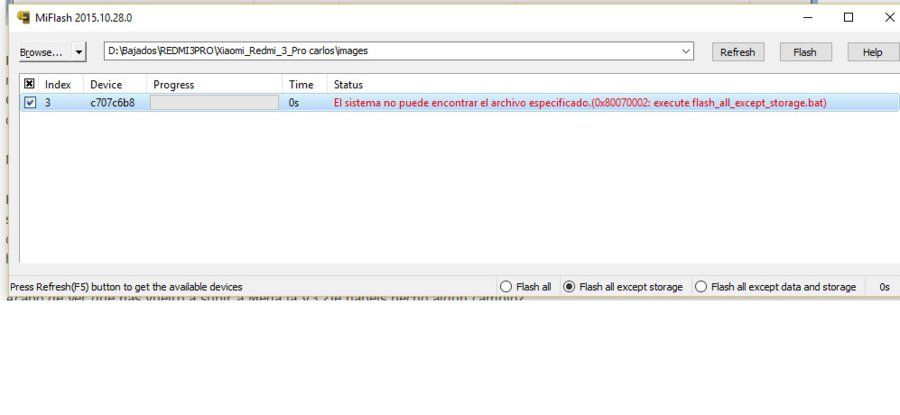Viewport: 900px width, 415px height.
Task: Select the Flash all radio option
Action: [526, 286]
